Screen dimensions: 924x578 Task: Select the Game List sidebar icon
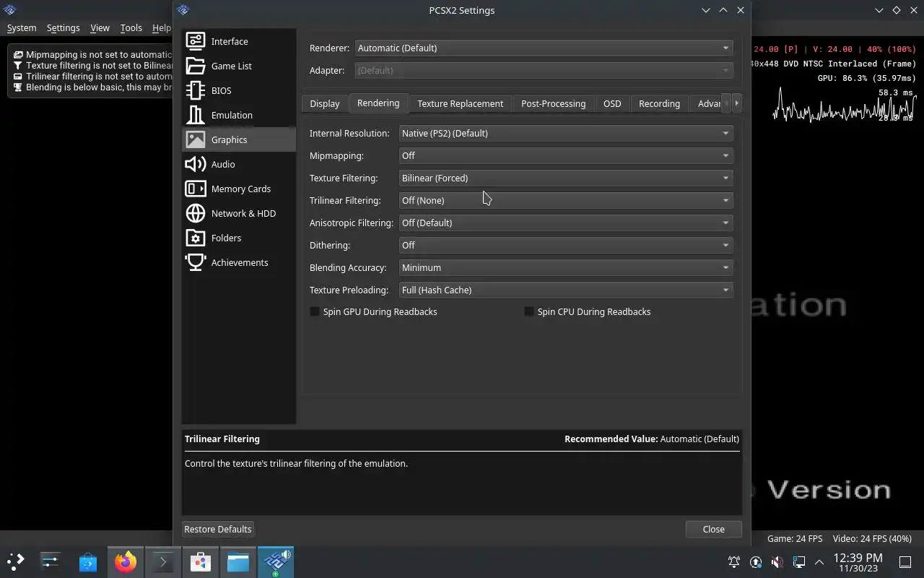point(196,66)
